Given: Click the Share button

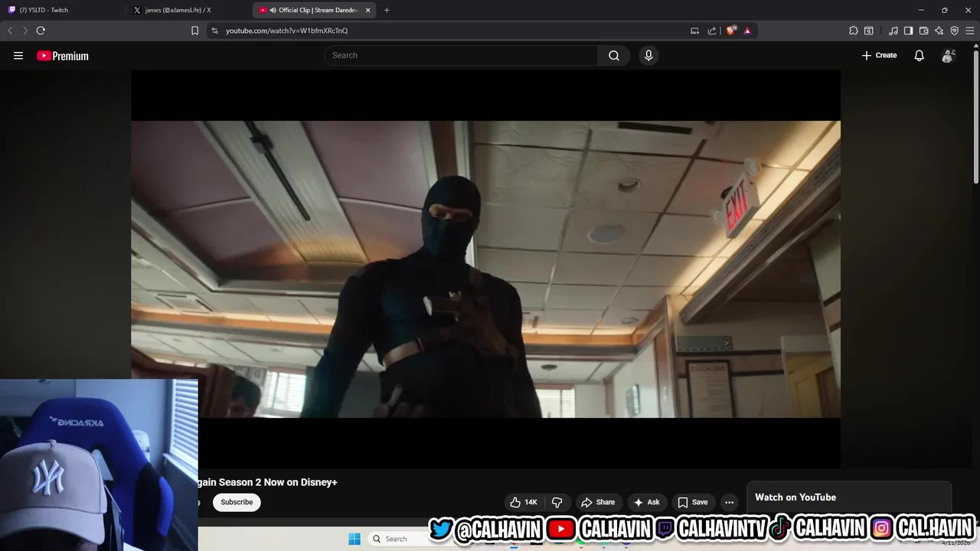Looking at the screenshot, I should coord(598,502).
